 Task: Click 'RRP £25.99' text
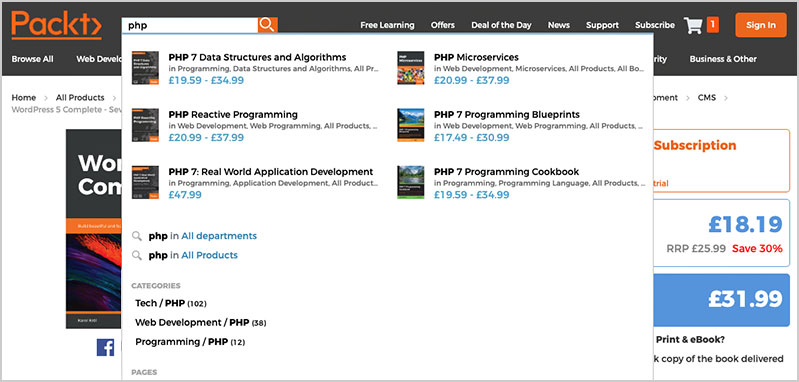click(696, 249)
